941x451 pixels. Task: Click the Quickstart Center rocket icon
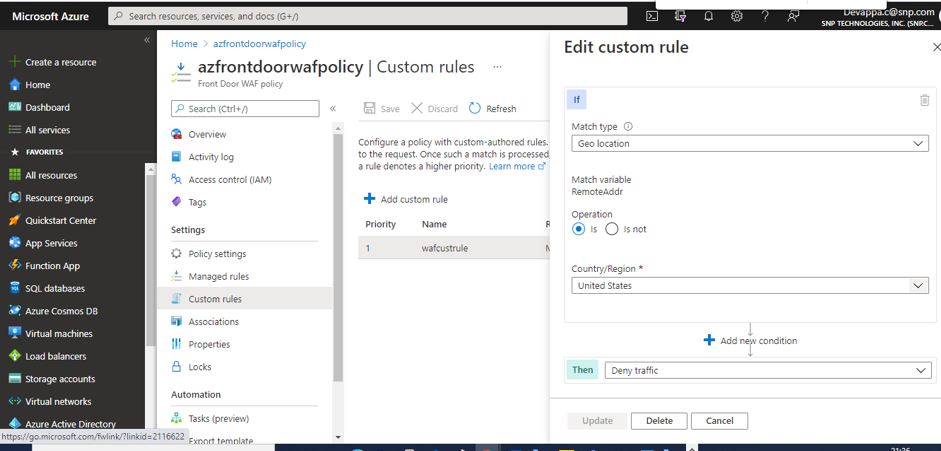point(15,221)
